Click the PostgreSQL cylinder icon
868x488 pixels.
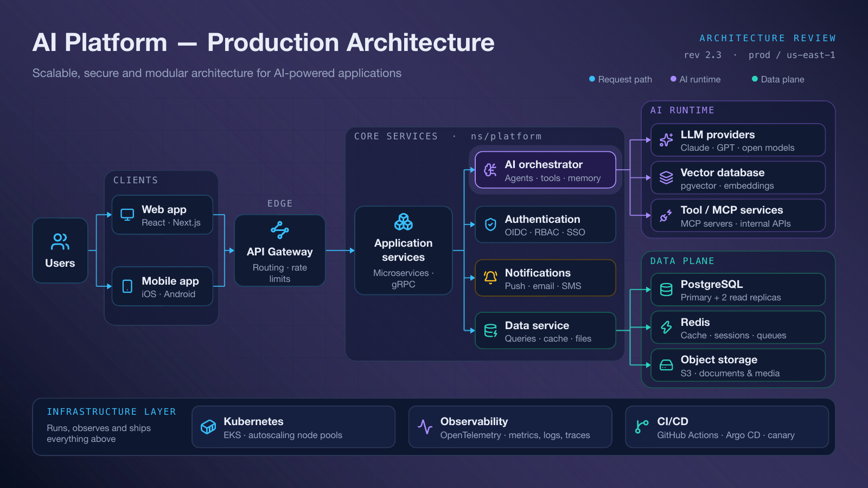666,290
